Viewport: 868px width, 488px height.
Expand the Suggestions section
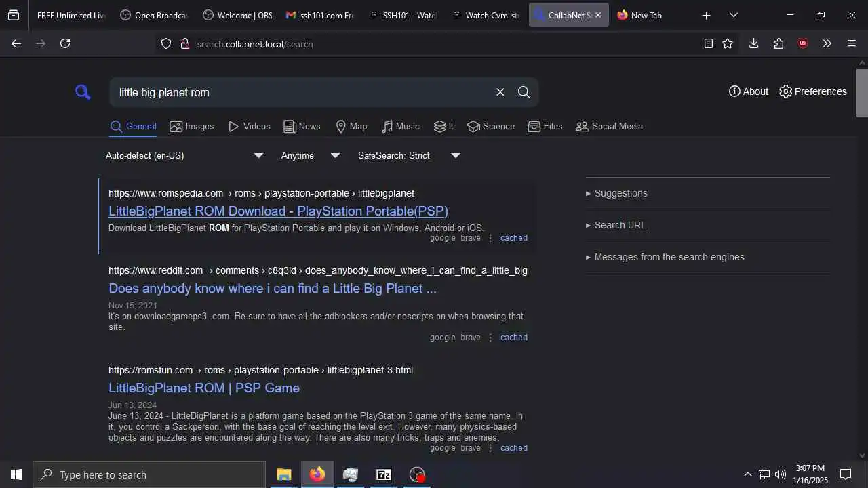616,193
